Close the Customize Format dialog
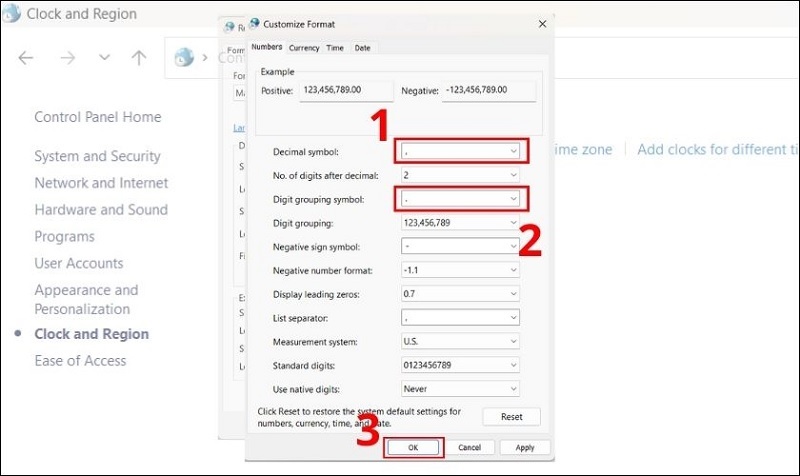This screenshot has width=800, height=476. click(x=542, y=24)
